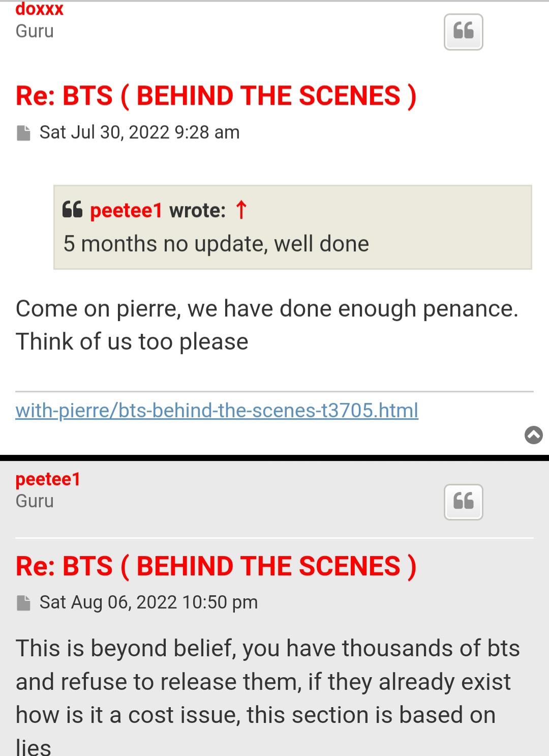Open the Aug 06 post title link

click(216, 566)
